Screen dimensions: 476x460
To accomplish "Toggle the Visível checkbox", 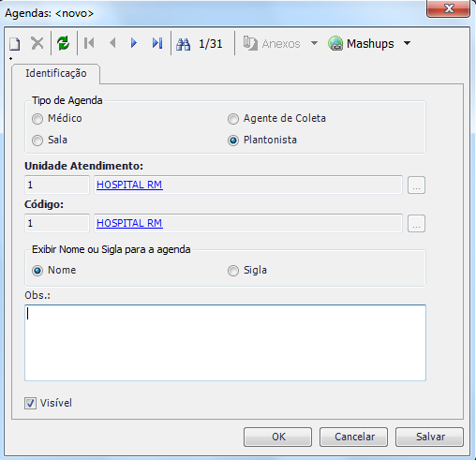I will point(30,403).
